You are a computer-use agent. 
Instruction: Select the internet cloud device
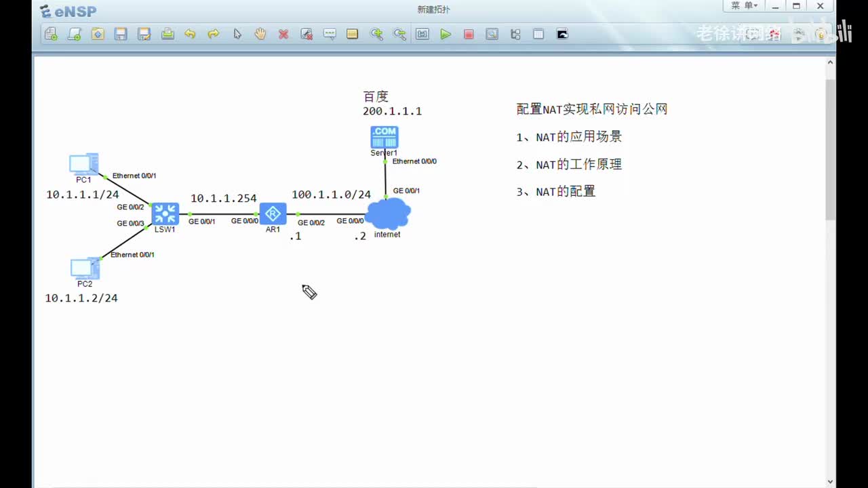(x=388, y=213)
